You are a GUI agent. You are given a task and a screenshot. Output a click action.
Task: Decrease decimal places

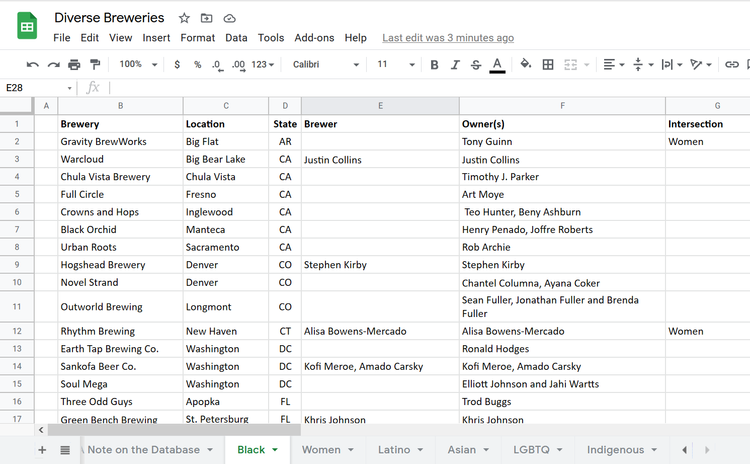coord(218,65)
